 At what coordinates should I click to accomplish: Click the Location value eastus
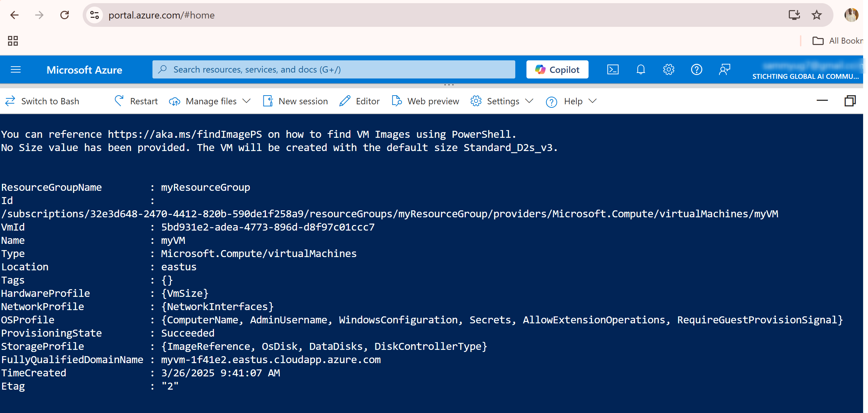click(x=179, y=267)
